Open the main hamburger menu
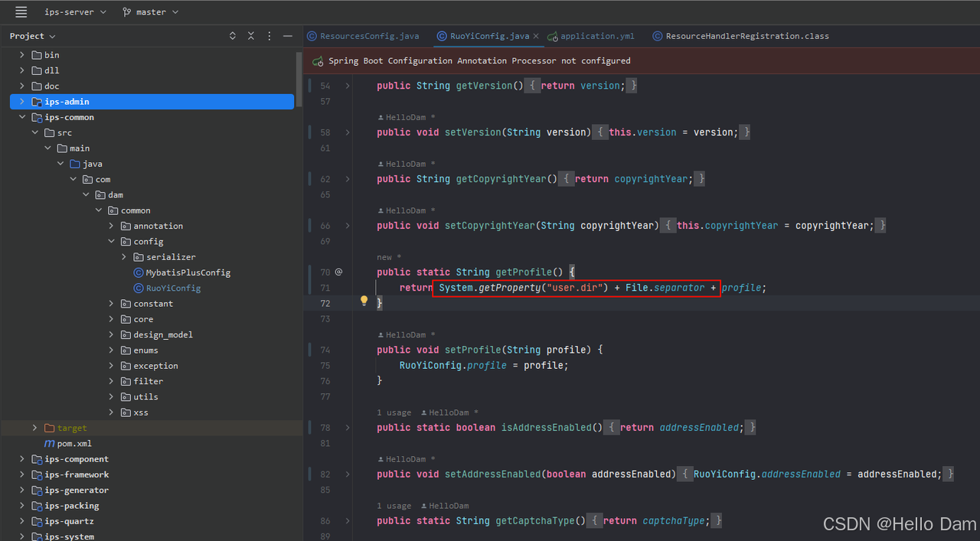This screenshot has width=980, height=541. click(x=21, y=12)
